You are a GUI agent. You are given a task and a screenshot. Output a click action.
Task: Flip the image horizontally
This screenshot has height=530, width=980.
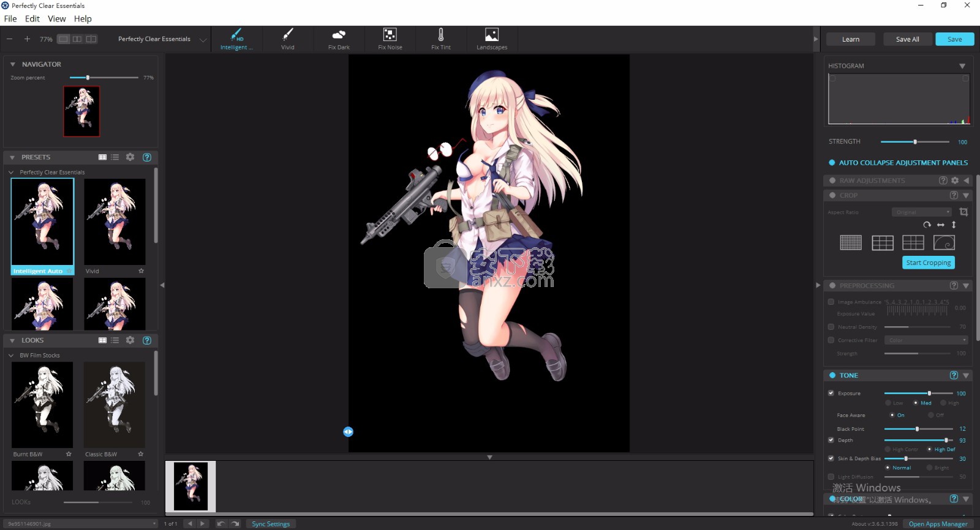tap(941, 225)
